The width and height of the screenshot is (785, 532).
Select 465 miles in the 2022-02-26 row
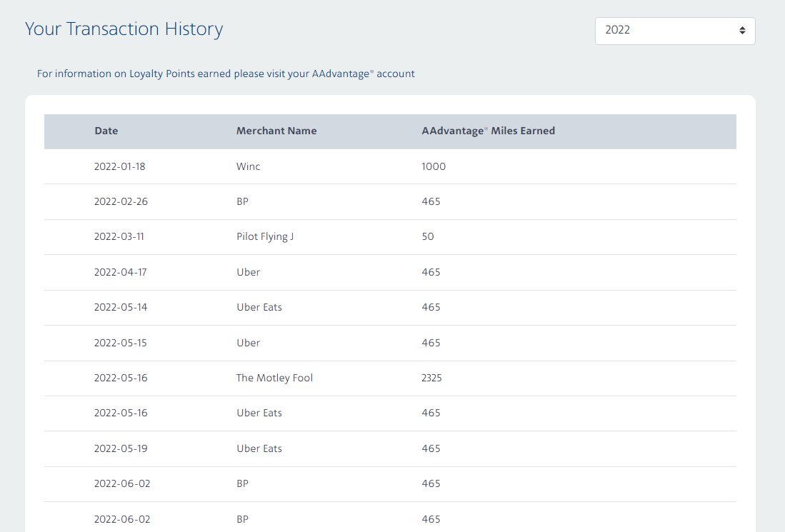tap(431, 201)
